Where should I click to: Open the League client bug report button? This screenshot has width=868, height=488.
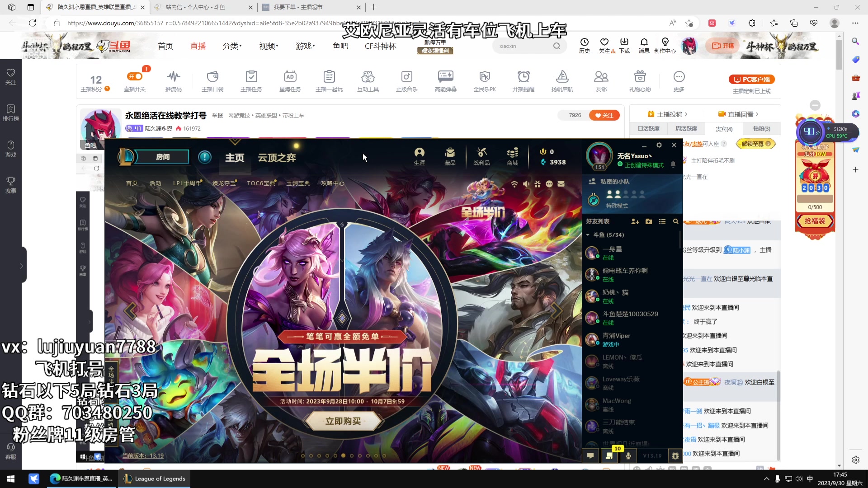coord(675,455)
